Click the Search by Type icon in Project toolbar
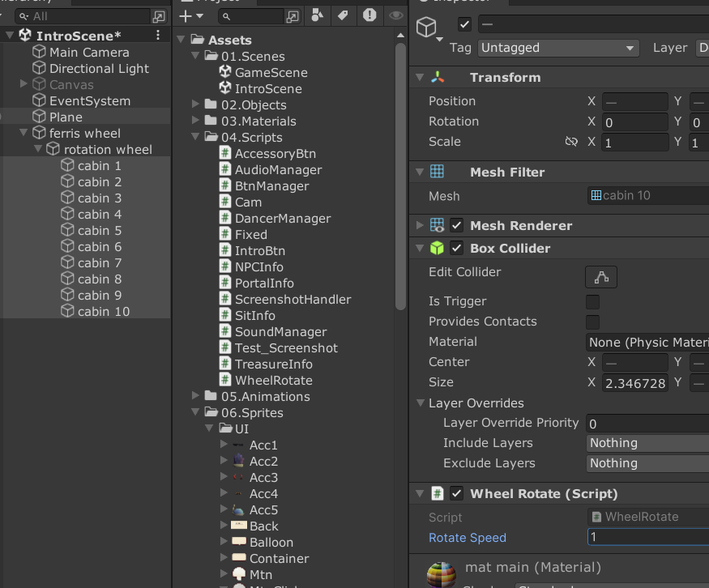The width and height of the screenshot is (709, 588). [318, 16]
